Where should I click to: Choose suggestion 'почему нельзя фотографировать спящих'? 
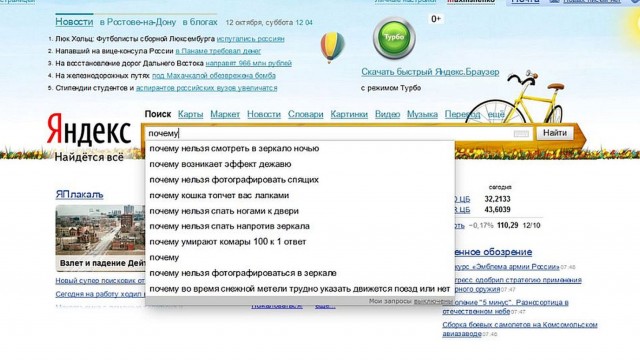pyautogui.click(x=300, y=180)
